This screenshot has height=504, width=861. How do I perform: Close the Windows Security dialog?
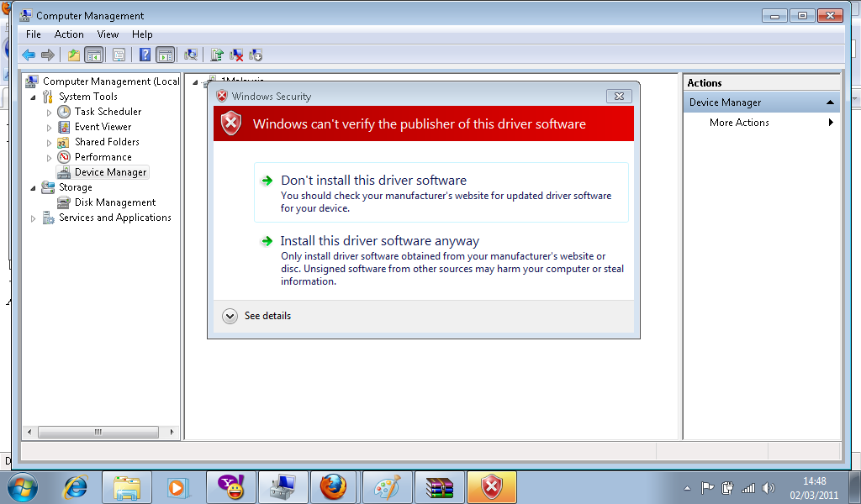[x=619, y=96]
